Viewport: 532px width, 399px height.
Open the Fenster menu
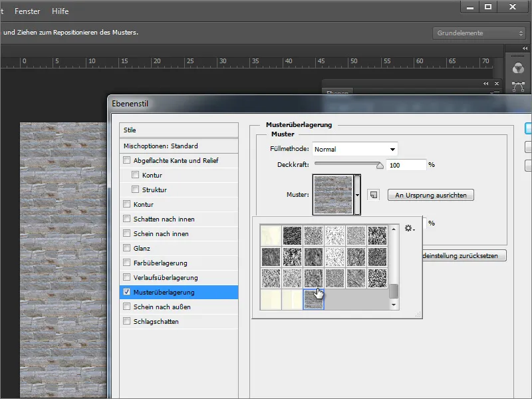click(27, 11)
